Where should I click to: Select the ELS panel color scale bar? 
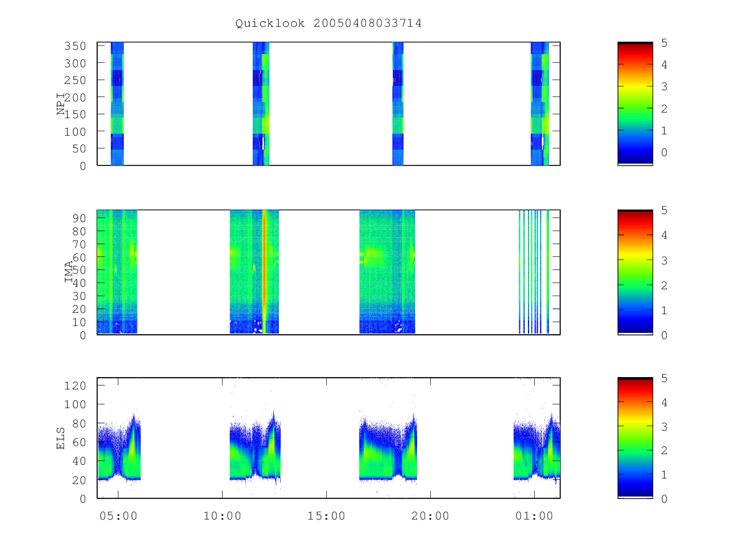(635, 438)
